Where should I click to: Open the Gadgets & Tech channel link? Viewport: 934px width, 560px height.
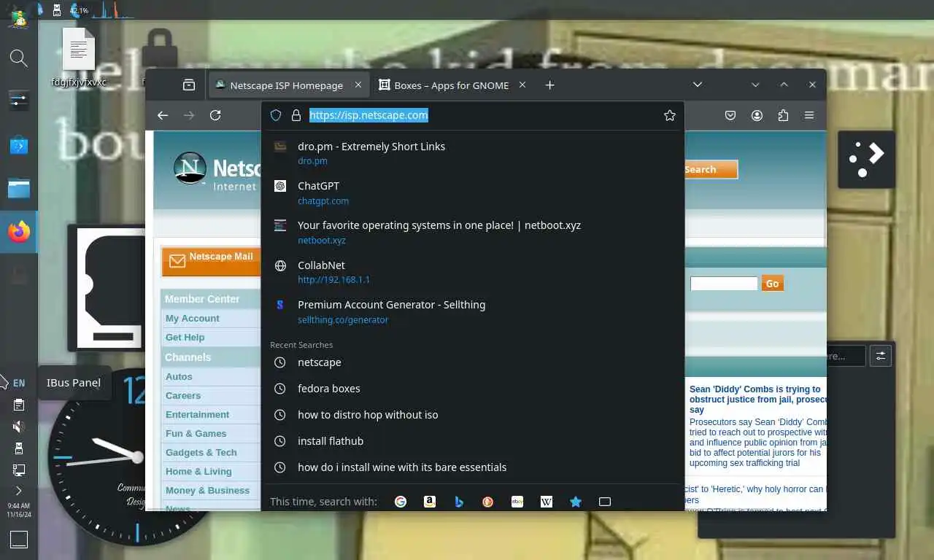(x=201, y=453)
